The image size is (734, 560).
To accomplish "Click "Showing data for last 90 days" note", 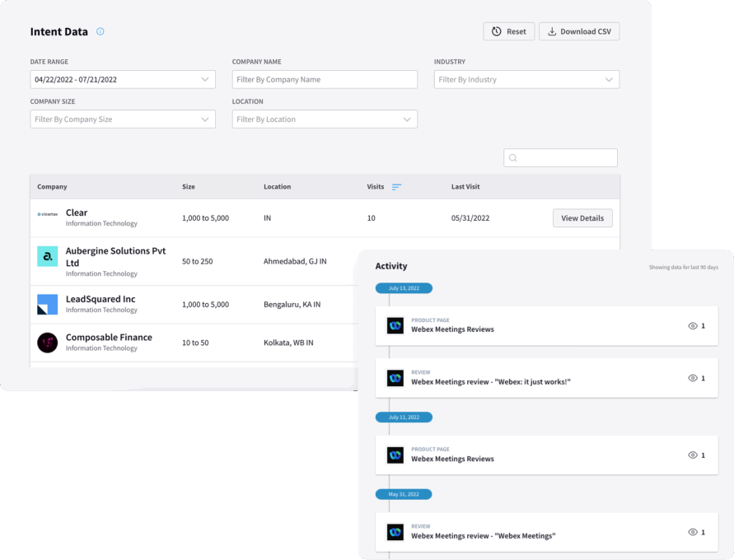I will (x=684, y=267).
